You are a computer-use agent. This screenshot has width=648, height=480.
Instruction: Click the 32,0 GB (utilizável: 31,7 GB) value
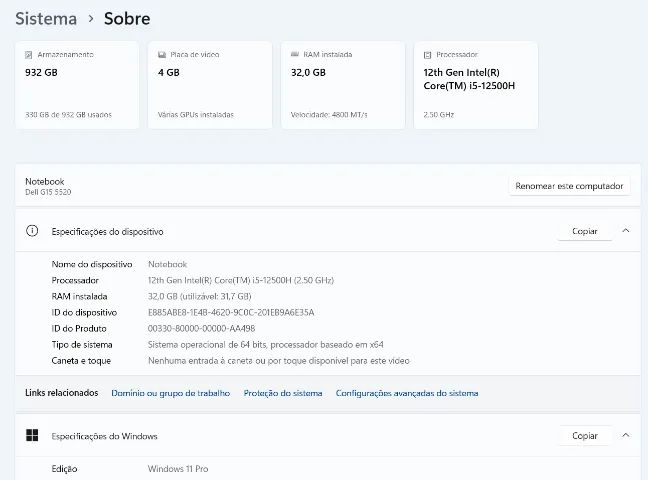[x=200, y=296]
